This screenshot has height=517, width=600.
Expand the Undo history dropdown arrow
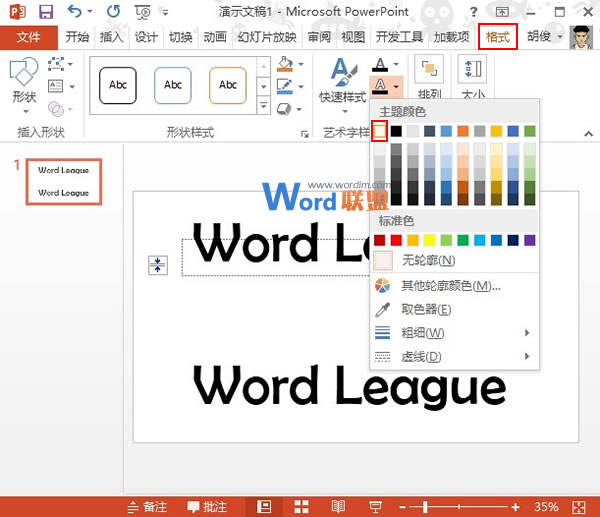90,11
